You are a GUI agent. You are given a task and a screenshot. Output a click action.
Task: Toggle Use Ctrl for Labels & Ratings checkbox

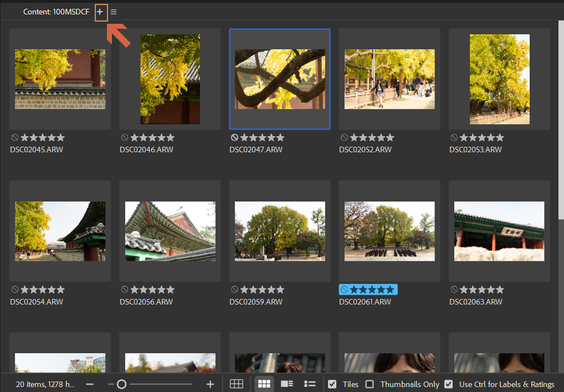coord(449,384)
